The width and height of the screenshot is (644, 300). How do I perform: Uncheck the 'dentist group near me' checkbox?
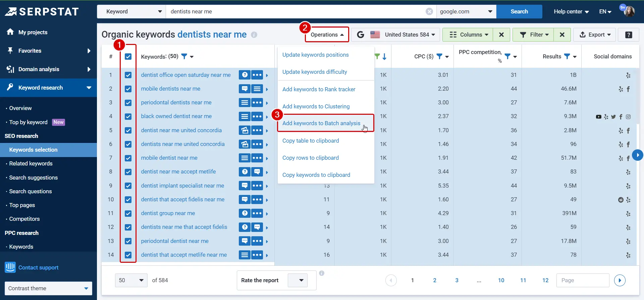128,213
